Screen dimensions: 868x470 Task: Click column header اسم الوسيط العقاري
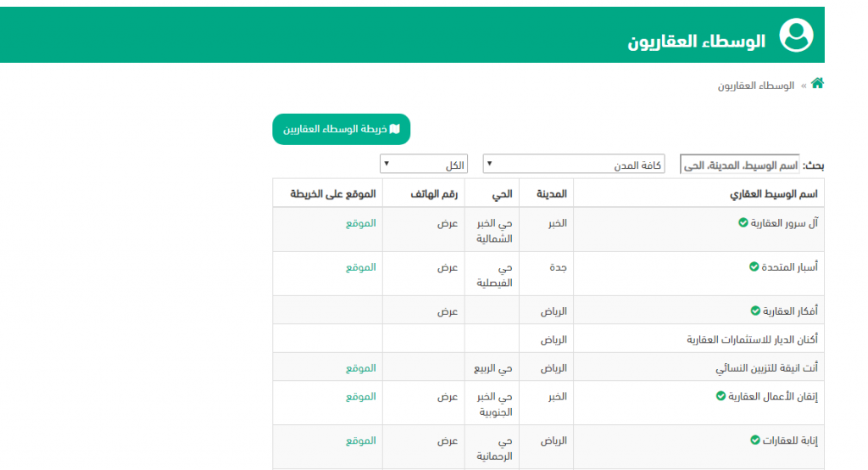tap(773, 194)
